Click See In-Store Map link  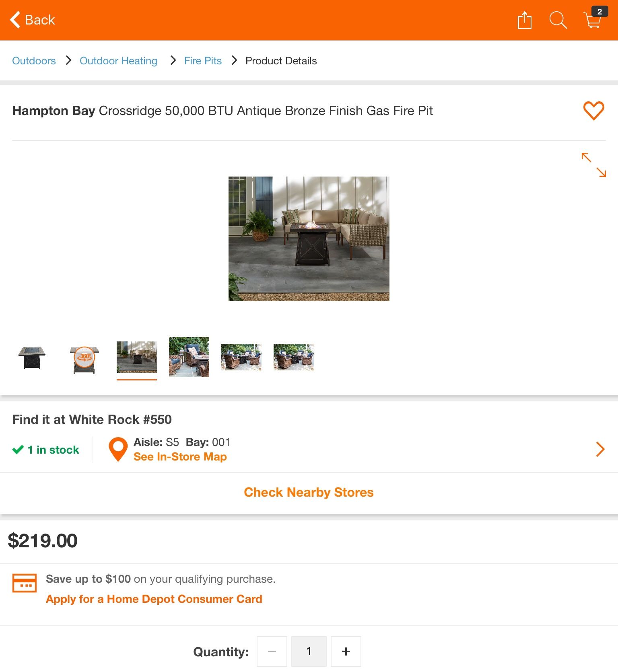(180, 457)
